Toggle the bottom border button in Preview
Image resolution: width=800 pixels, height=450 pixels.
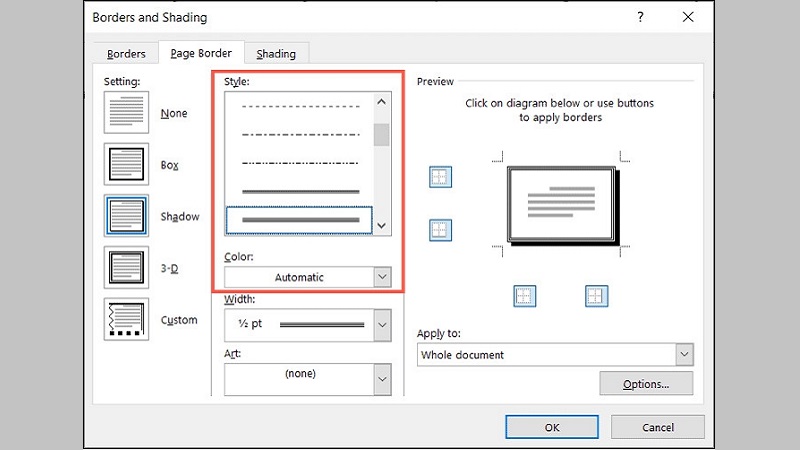(440, 230)
